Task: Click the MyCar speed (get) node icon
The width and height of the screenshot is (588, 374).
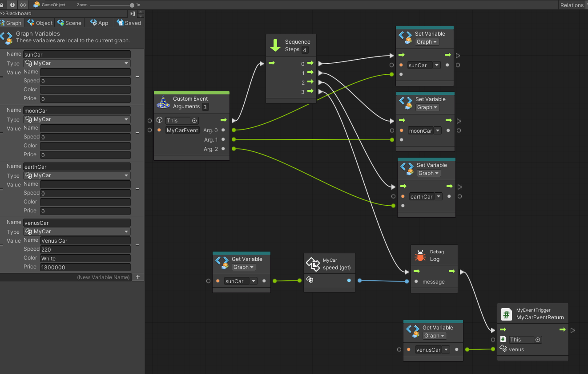Action: [313, 264]
